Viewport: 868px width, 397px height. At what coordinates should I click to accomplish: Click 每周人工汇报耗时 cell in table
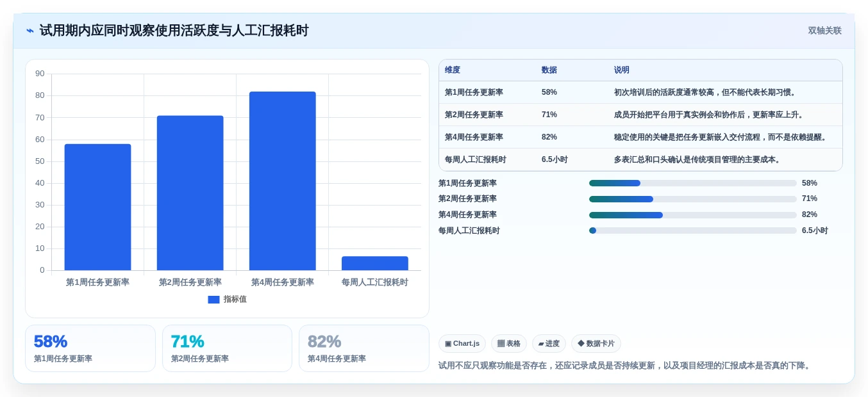pos(476,159)
